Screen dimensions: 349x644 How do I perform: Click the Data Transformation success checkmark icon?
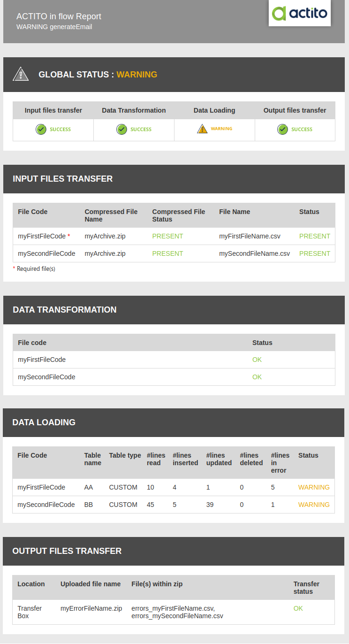coord(121,129)
